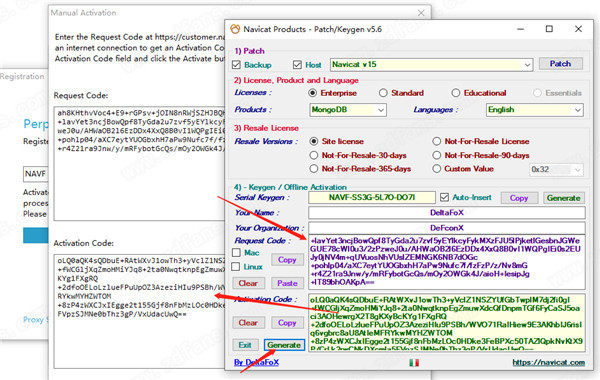This screenshot has width=600, height=380.
Task: Click the Serial Keygen field NAVF-SS3G-5L7O-DO7I
Action: click(372, 197)
